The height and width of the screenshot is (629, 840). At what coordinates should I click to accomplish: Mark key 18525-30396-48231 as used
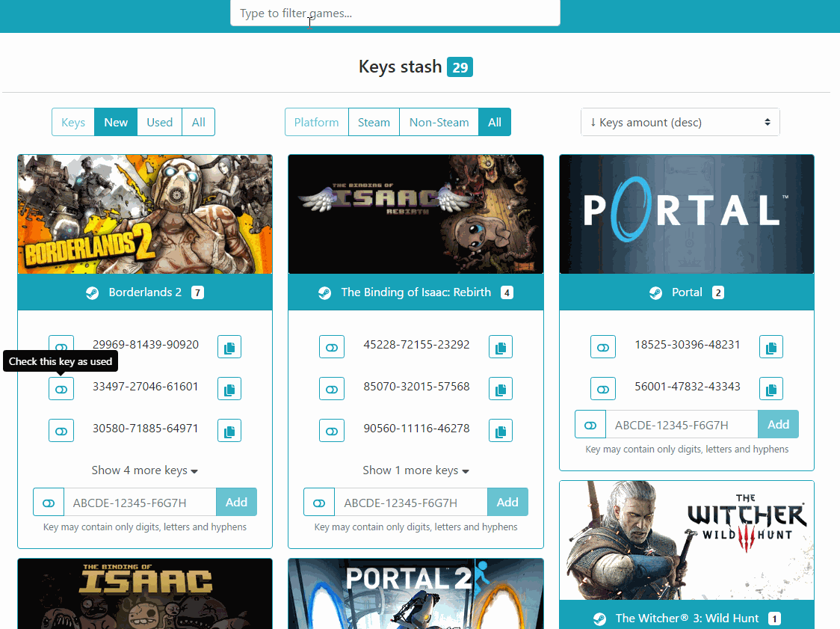[x=602, y=347]
